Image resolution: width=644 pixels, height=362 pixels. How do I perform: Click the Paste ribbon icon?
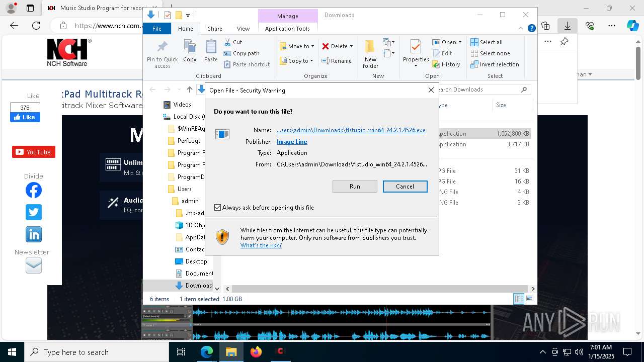tap(211, 51)
